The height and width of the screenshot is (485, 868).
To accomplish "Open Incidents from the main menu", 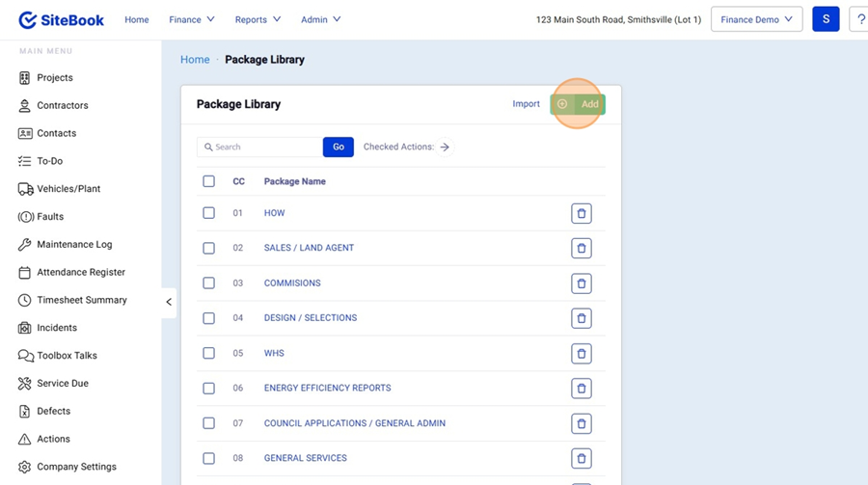I will pos(56,328).
